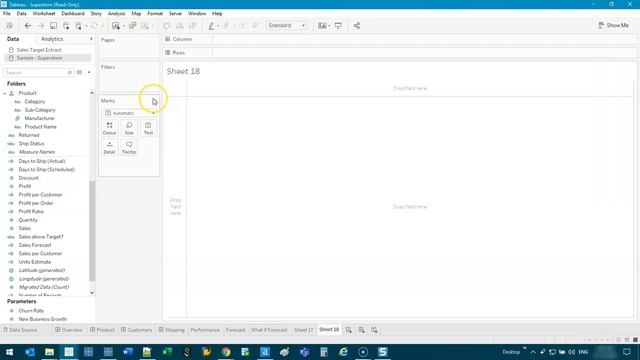Open the New Worksheet dropdown arrow
640x360 pixels.
pyautogui.click(x=124, y=26)
